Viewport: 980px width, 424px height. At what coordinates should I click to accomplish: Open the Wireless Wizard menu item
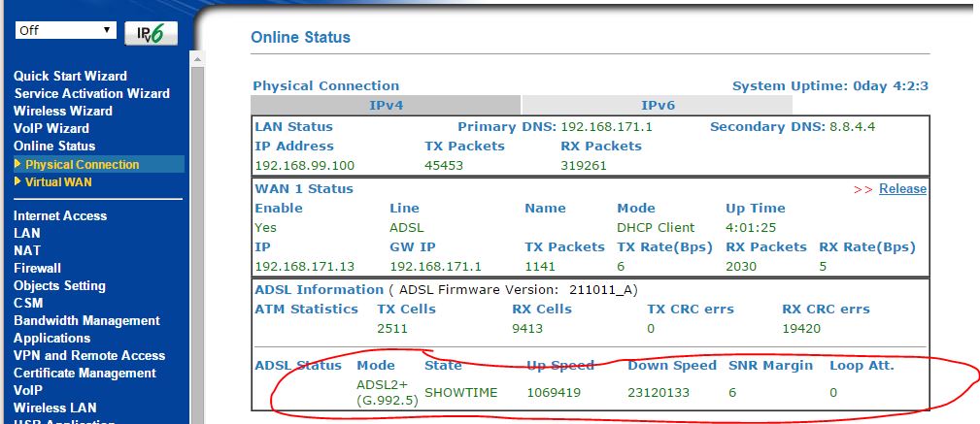click(63, 111)
